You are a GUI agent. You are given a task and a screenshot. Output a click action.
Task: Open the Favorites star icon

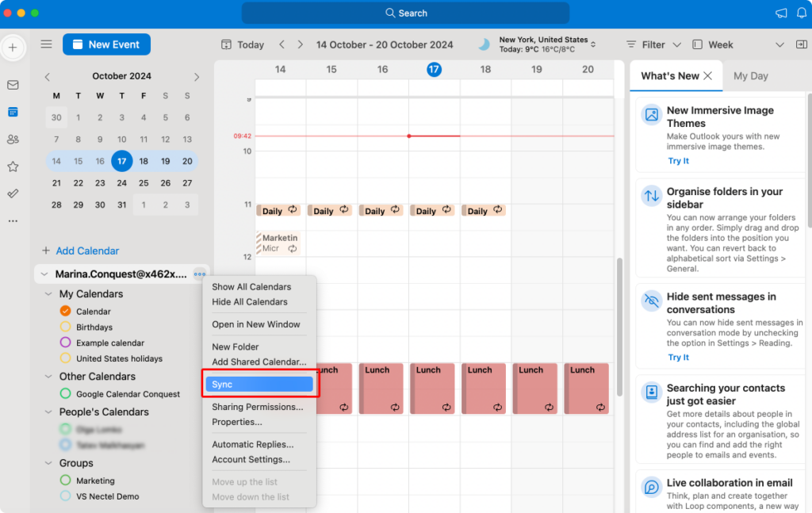click(x=13, y=167)
